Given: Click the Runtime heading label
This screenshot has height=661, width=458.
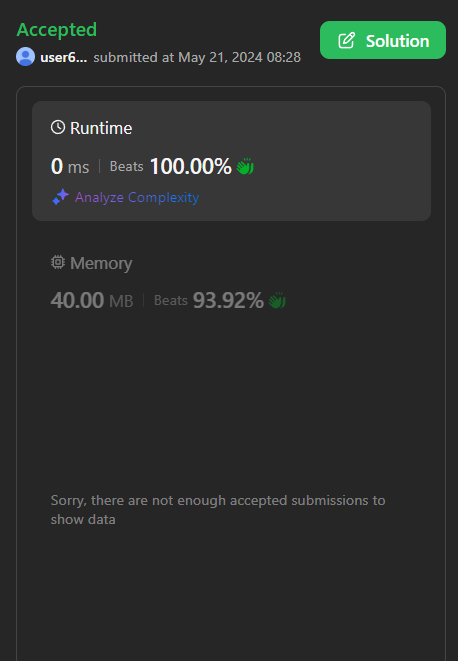Looking at the screenshot, I should pyautogui.click(x=101, y=128).
